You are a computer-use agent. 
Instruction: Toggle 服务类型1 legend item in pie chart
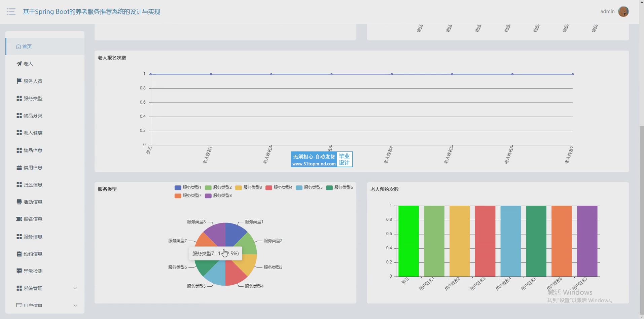[x=188, y=187]
